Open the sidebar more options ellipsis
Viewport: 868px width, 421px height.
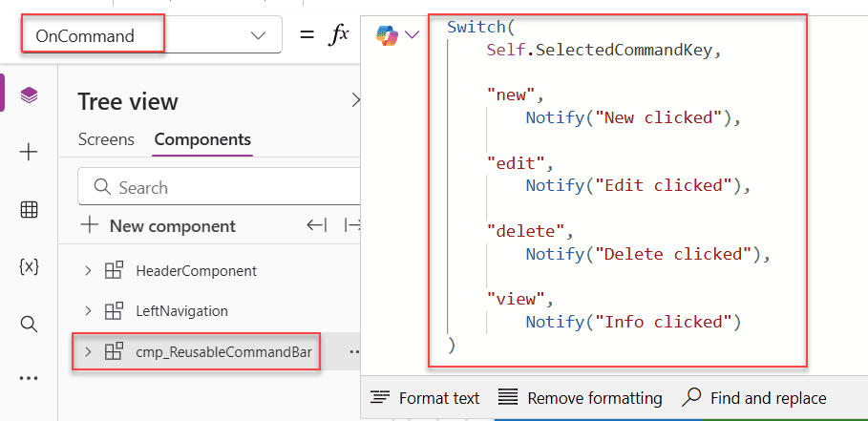pyautogui.click(x=29, y=378)
